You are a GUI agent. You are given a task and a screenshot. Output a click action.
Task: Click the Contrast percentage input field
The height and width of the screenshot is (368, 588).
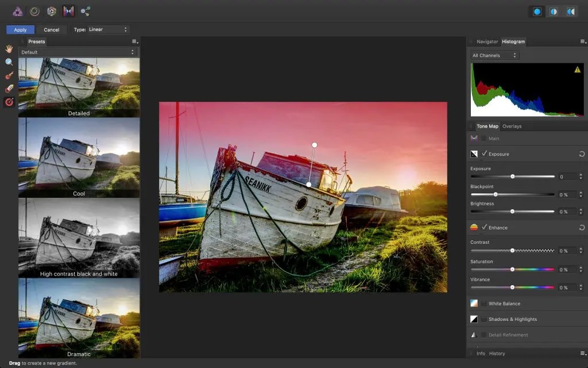(567, 251)
